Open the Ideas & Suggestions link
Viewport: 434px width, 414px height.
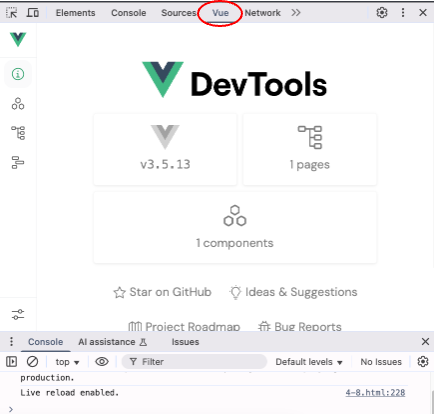293,292
